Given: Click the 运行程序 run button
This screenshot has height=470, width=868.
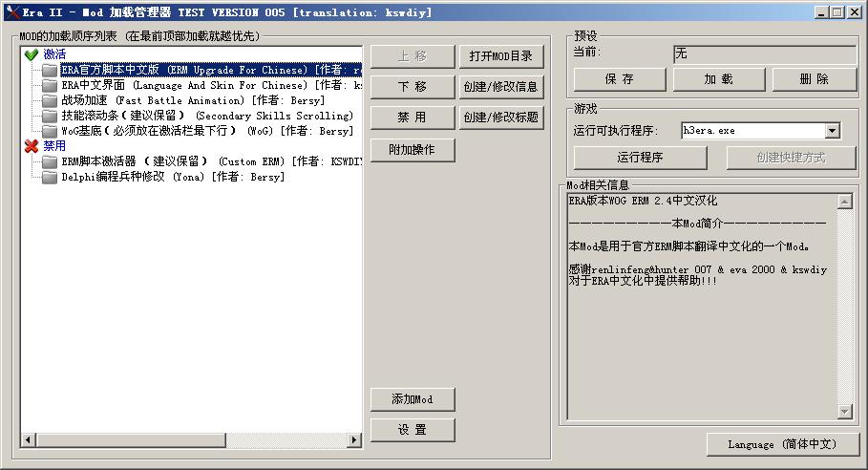Looking at the screenshot, I should (640, 158).
